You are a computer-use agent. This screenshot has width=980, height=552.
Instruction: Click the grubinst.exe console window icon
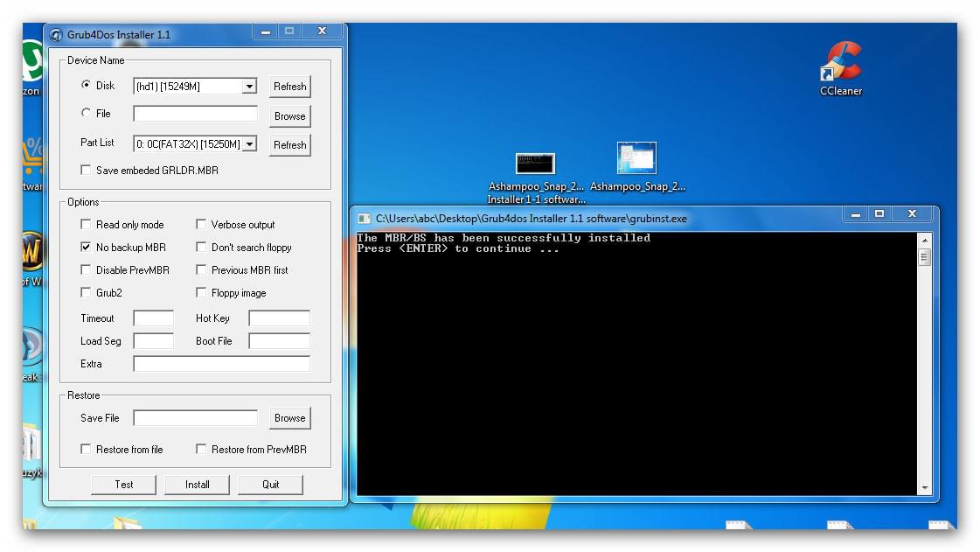[x=364, y=219]
